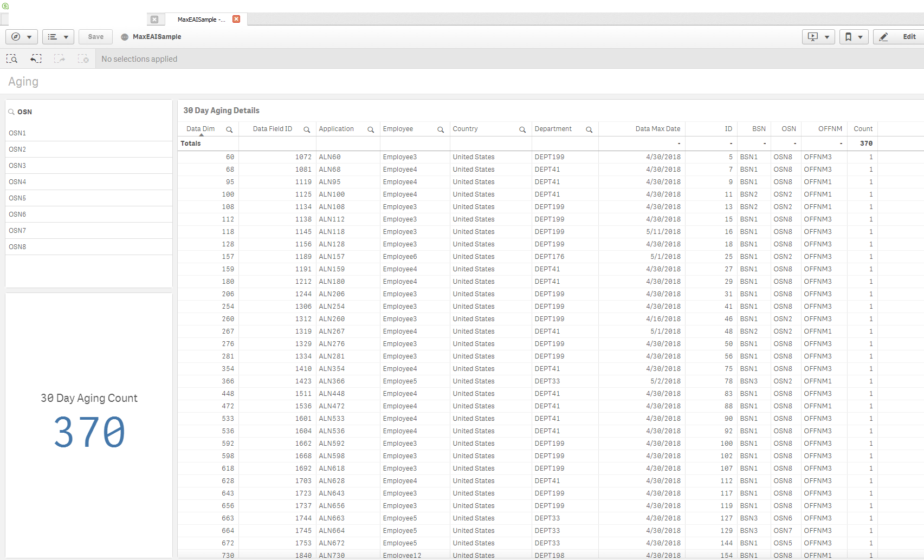
Task: Open the sheets presentation dropdown
Action: tap(818, 37)
